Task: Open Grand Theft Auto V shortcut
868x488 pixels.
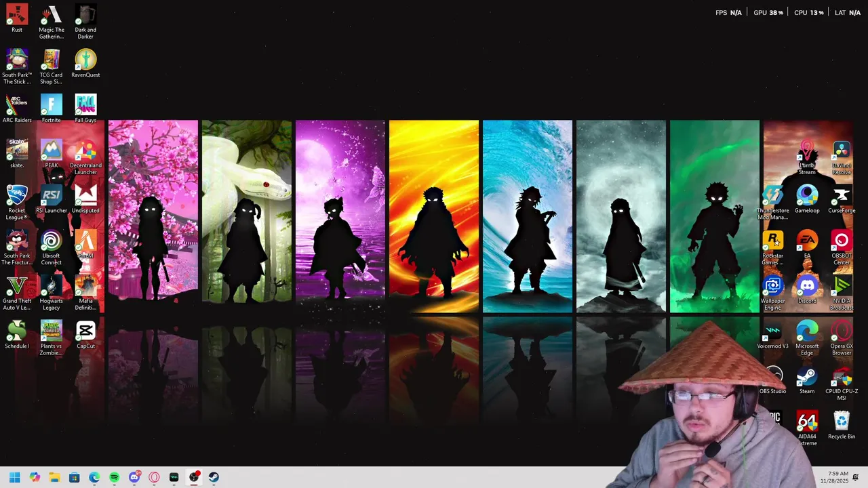Action: [17, 293]
